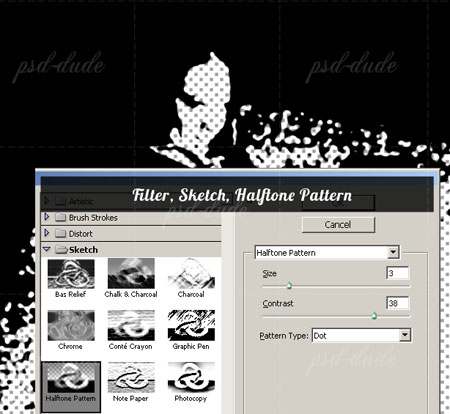Click the Contrast value field
450x414 pixels.
coord(398,303)
